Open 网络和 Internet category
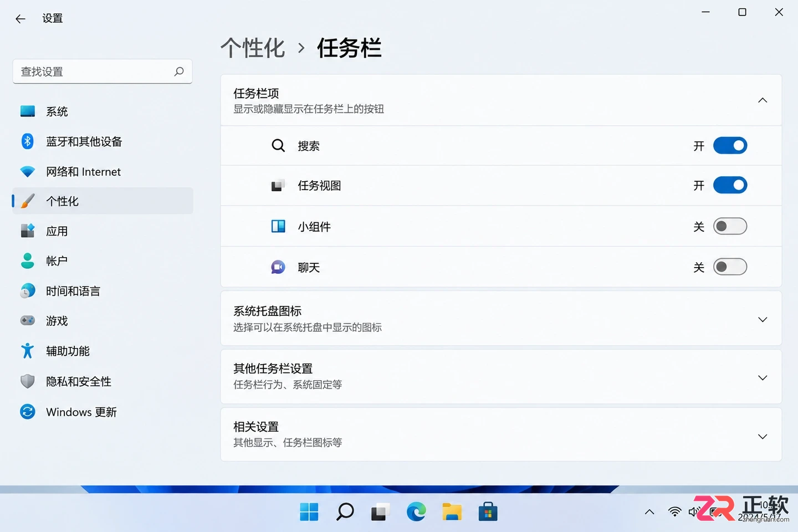The width and height of the screenshot is (798, 532). [x=103, y=172]
